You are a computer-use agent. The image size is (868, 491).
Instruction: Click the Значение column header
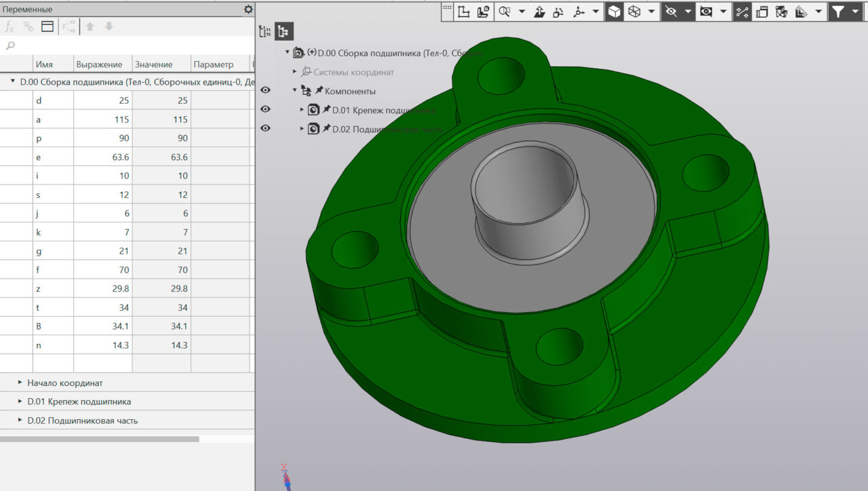coord(154,64)
